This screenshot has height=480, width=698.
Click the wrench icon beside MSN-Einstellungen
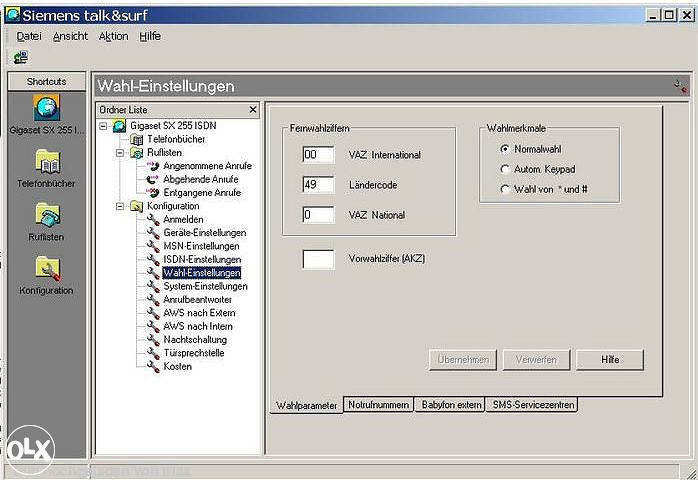(x=153, y=246)
